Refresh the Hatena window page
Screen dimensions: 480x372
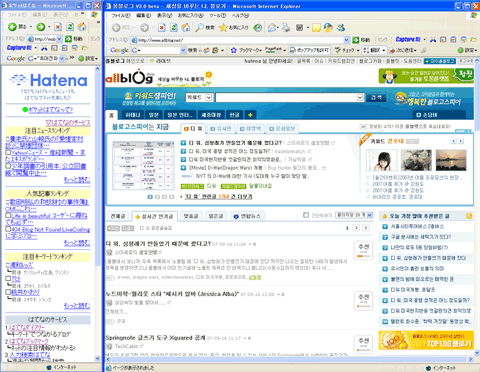[x=70, y=27]
